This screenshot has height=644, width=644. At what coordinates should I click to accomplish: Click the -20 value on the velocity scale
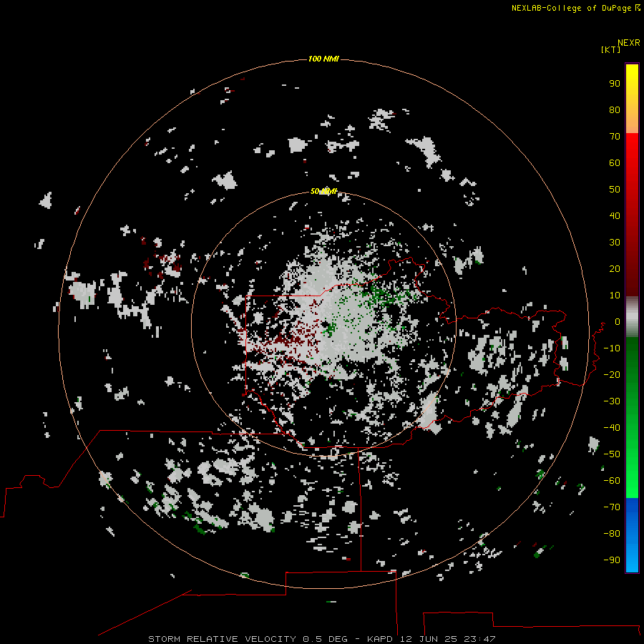[x=612, y=375]
